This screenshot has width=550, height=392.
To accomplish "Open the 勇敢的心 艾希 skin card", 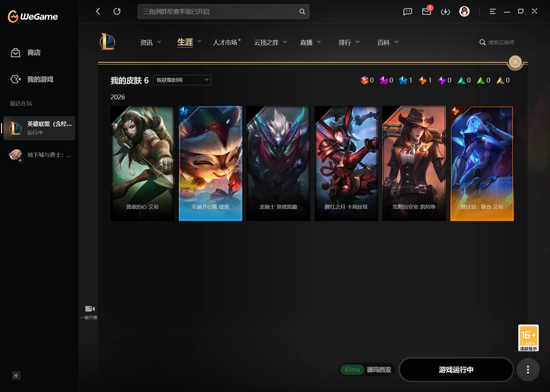I will (142, 163).
